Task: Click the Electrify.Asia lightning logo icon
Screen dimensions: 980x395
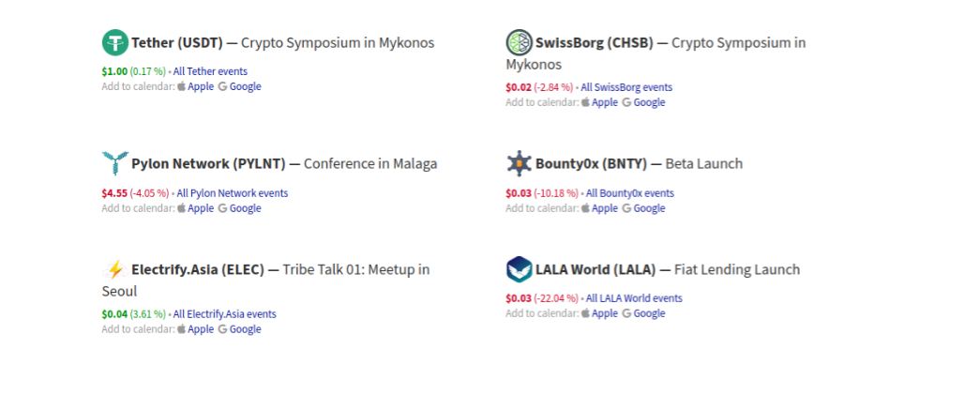Action: coord(114,269)
